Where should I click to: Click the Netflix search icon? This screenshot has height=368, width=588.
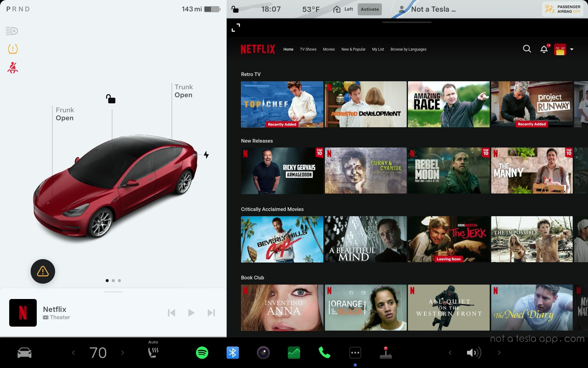[x=527, y=49]
